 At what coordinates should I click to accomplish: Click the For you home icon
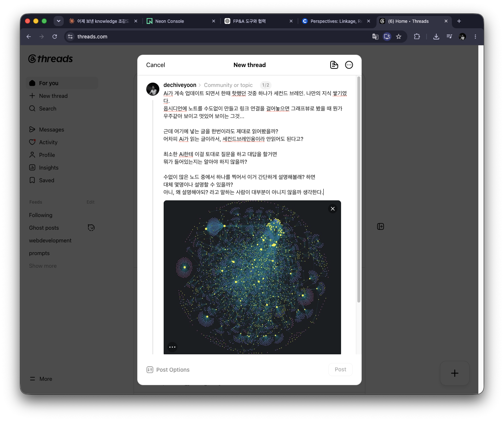click(32, 83)
